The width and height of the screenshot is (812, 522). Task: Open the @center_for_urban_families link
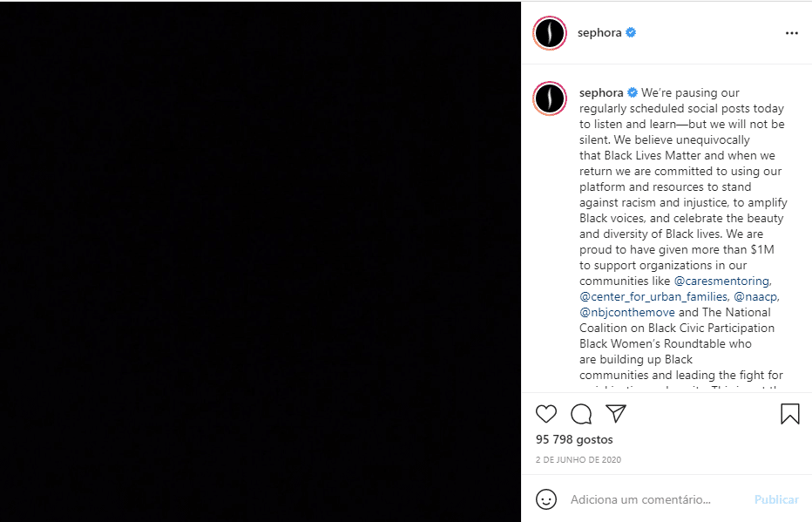(653, 296)
